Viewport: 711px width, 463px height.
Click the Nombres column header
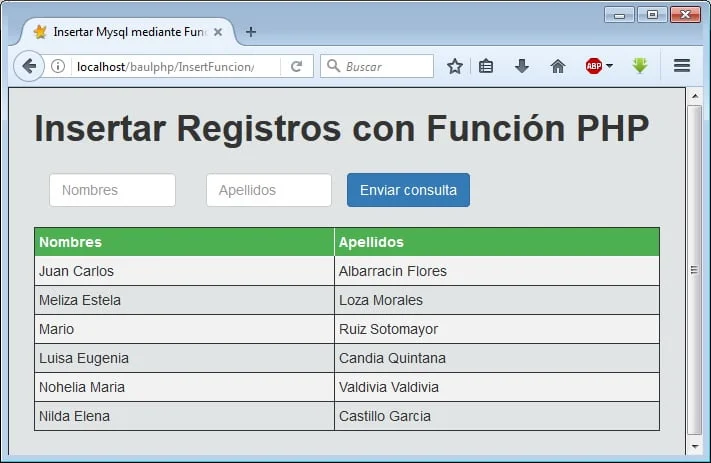pos(184,242)
